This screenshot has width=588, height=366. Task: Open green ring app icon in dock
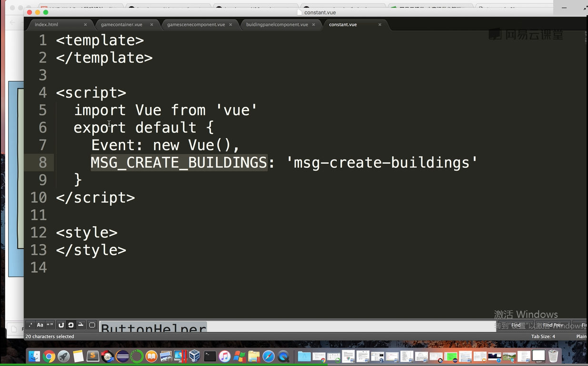(x=137, y=356)
